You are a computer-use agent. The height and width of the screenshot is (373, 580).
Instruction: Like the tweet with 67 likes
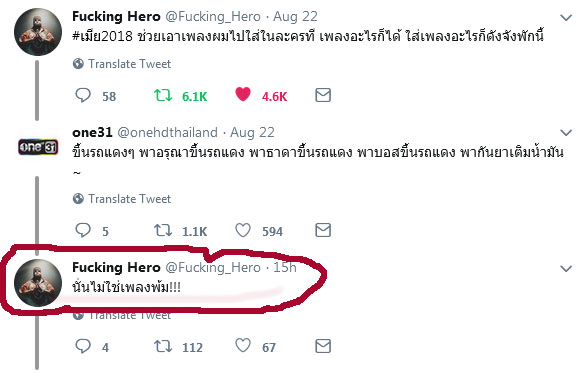243,346
